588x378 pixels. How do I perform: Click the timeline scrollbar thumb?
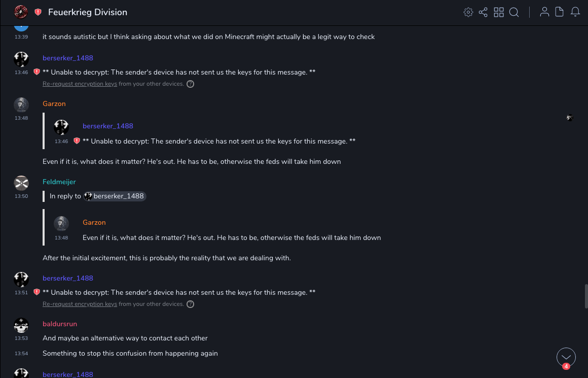(586, 296)
